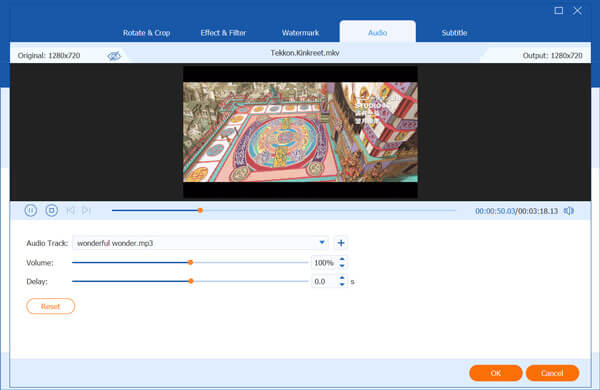Click the Output: 1280x720 label
Image resolution: width=600 pixels, height=390 pixels.
click(x=552, y=56)
